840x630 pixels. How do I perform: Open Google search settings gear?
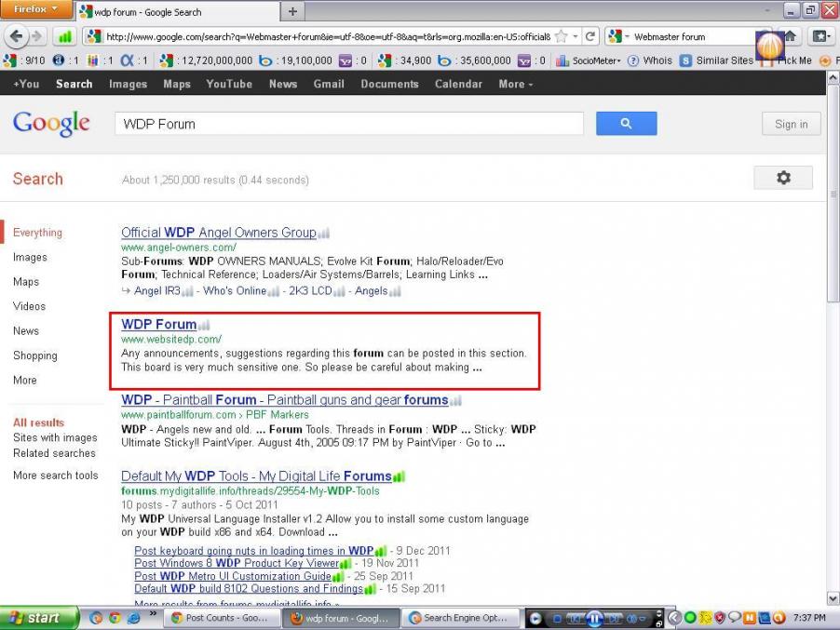(783, 178)
